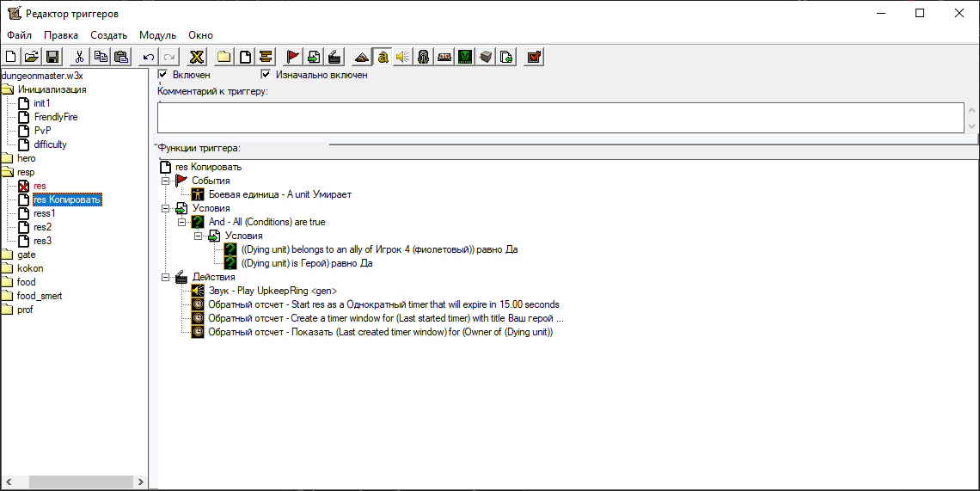Collapse the Действия section
The width and height of the screenshot is (980, 491).
tap(166, 277)
